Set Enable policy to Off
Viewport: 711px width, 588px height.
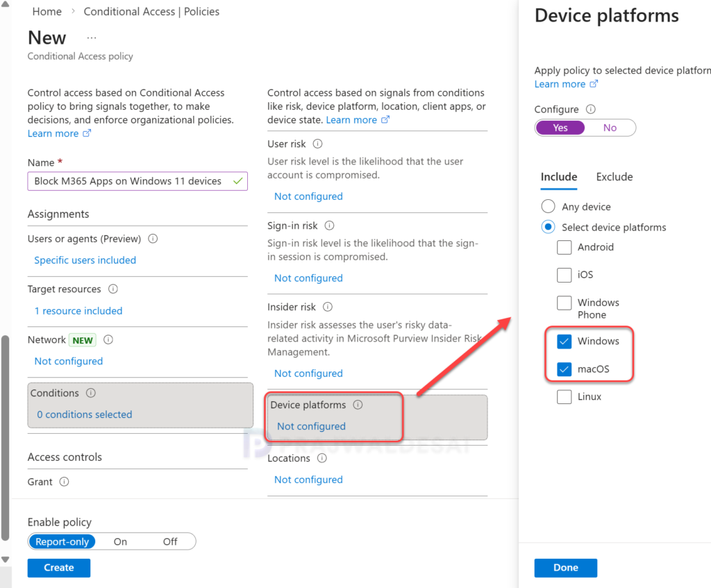[170, 541]
